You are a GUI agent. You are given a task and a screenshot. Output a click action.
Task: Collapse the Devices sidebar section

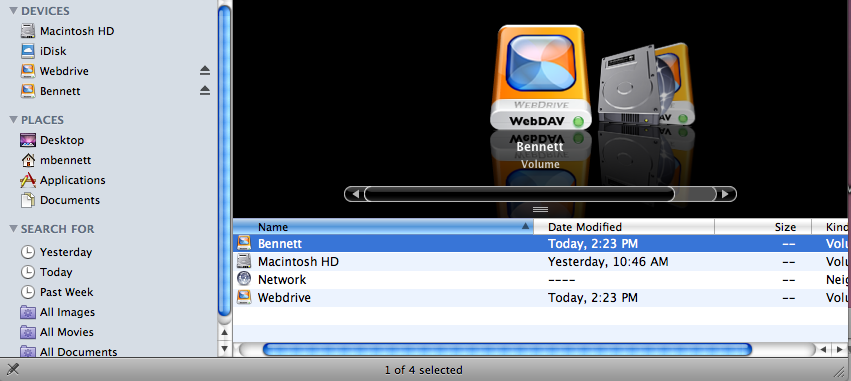(x=13, y=11)
